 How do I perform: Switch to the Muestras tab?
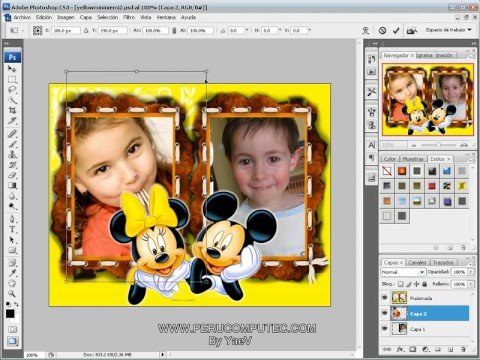(413, 159)
